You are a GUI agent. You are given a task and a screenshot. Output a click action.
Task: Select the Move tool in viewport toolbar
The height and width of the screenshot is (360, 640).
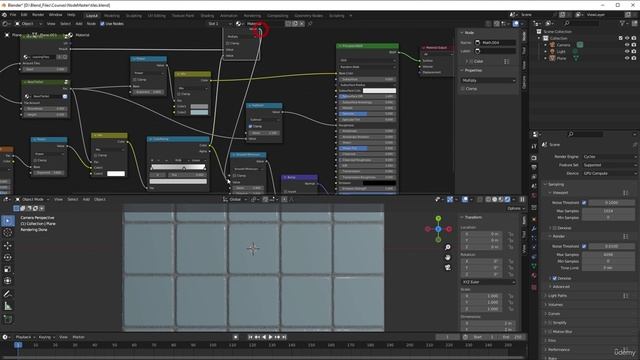coord(8,245)
